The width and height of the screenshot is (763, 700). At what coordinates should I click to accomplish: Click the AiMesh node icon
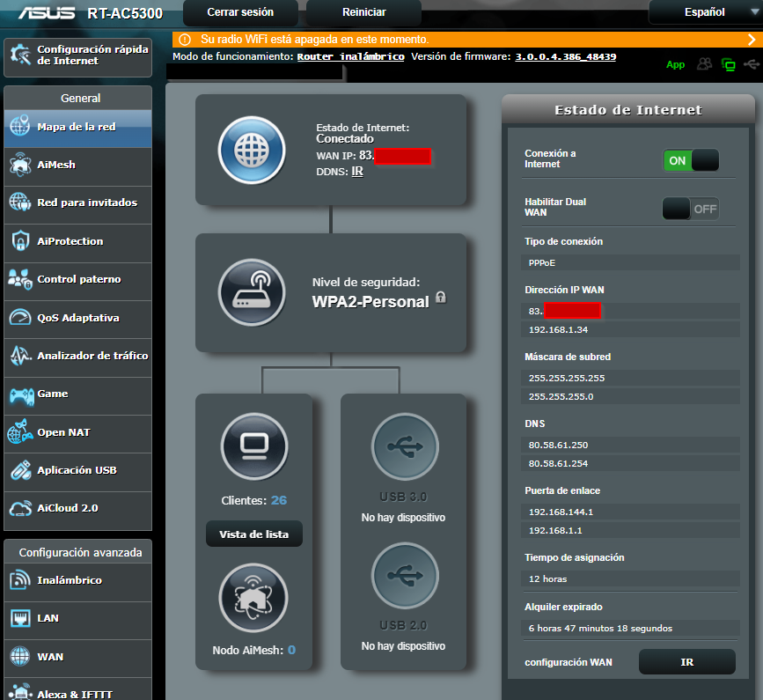tap(253, 597)
